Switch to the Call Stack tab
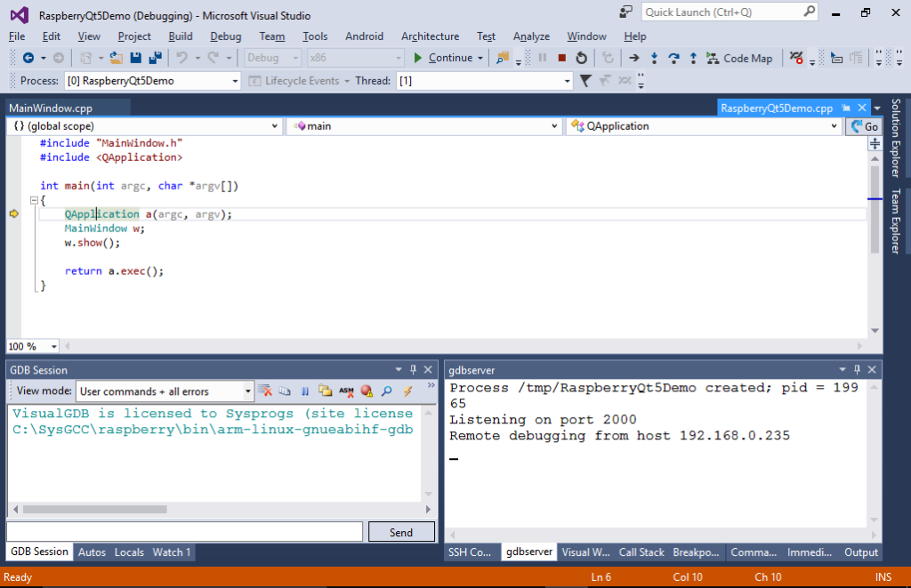911x588 pixels. coord(641,552)
